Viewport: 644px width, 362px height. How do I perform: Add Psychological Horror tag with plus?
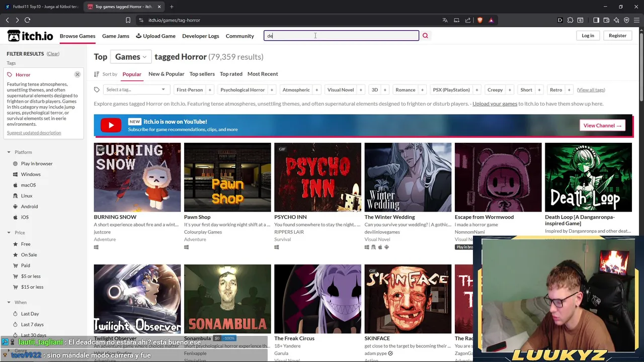pos(272,90)
